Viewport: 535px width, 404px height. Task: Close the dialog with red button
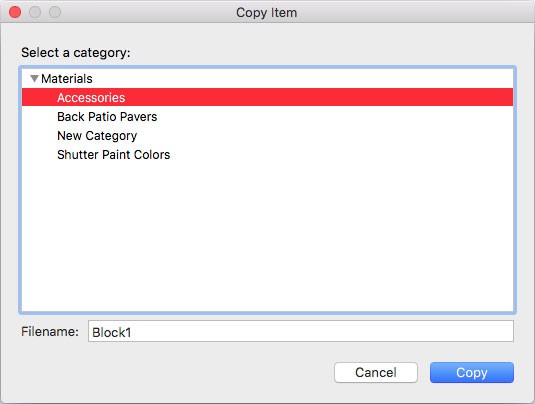(x=15, y=12)
